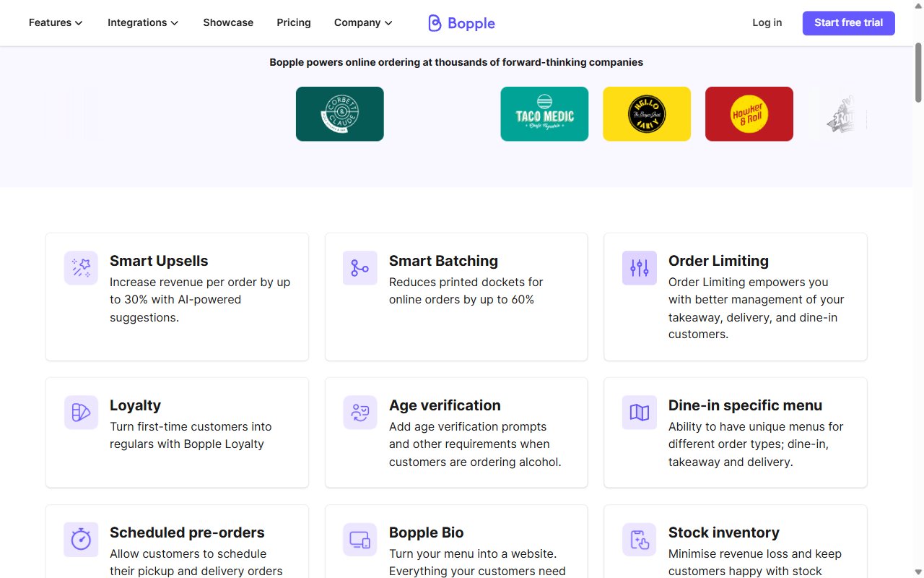Open the Dine-in specific menu heading
The width and height of the screenshot is (924, 578).
(x=745, y=405)
